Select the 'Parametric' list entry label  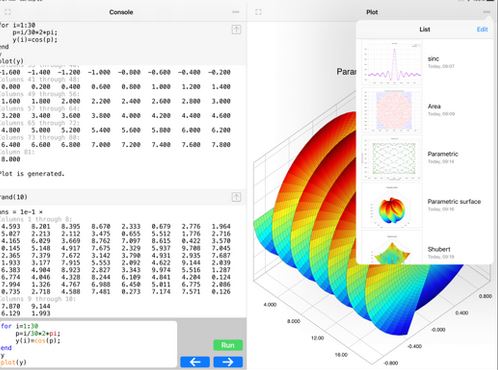443,154
